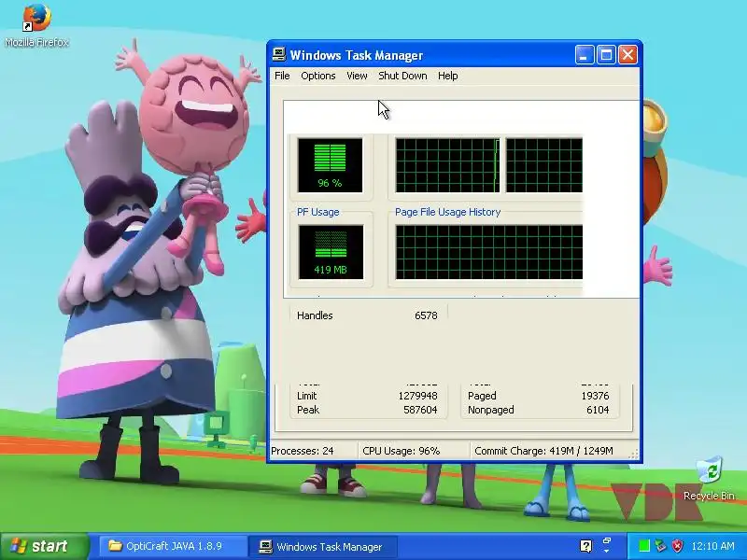The height and width of the screenshot is (560, 747).
Task: Click the language bar help question icon
Action: coord(586,546)
